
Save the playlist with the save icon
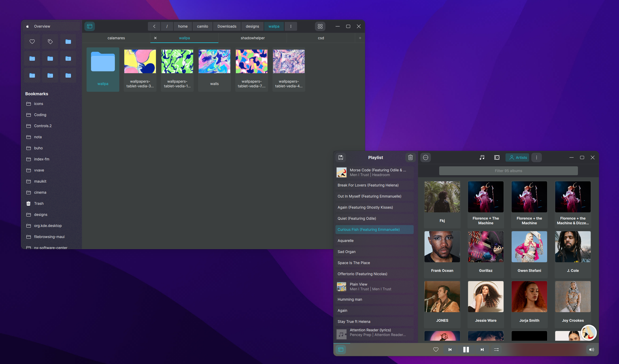(x=341, y=157)
